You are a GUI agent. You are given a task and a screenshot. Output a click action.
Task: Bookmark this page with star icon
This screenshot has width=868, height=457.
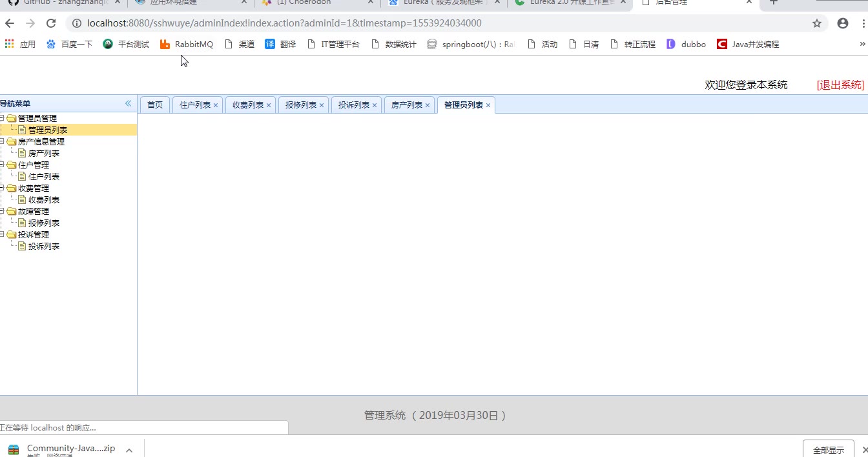click(817, 23)
